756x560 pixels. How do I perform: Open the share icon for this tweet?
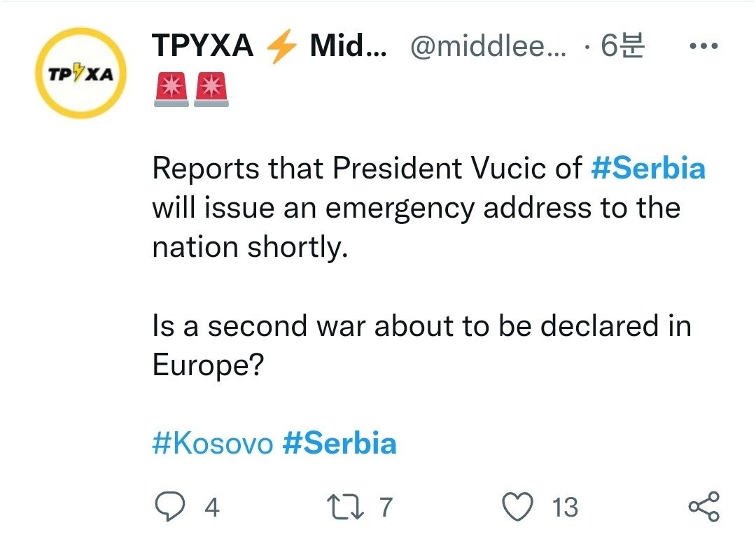(703, 507)
